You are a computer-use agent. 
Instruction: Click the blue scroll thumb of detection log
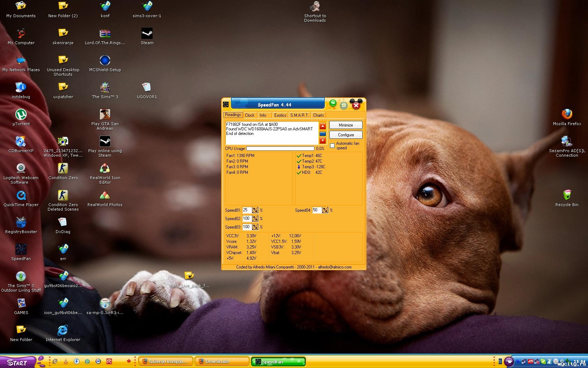(323, 134)
